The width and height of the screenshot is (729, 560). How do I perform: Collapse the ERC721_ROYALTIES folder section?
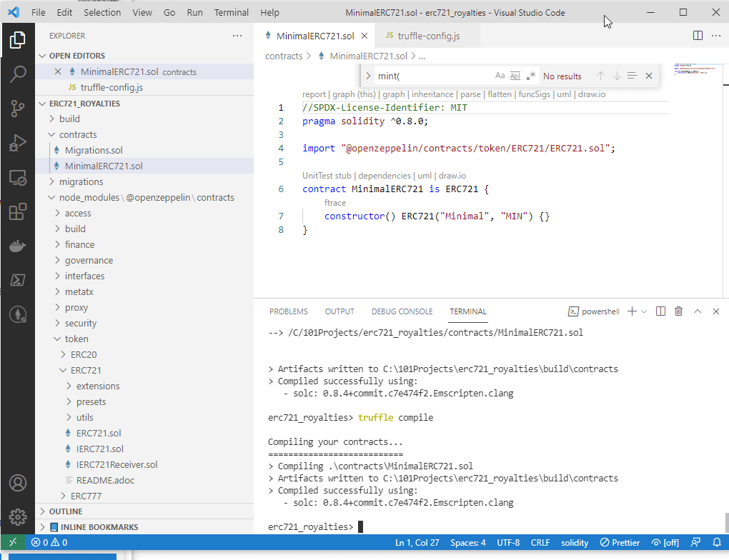tap(42, 104)
